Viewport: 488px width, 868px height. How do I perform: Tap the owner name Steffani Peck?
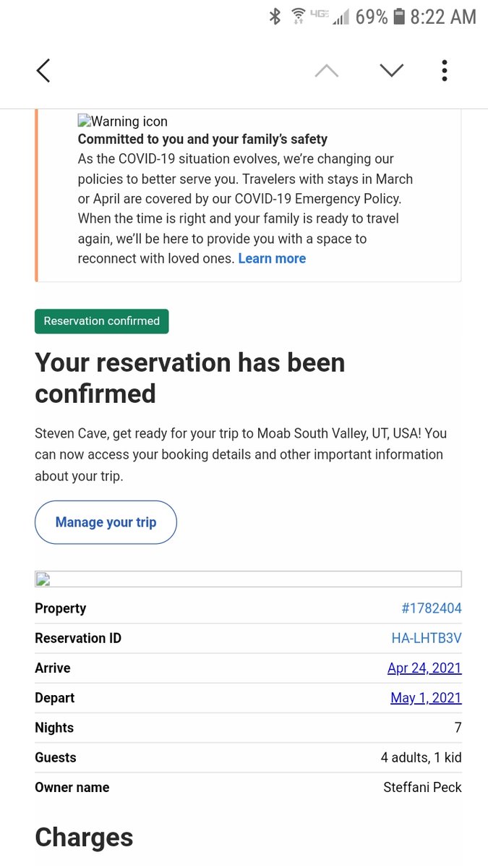point(422,787)
